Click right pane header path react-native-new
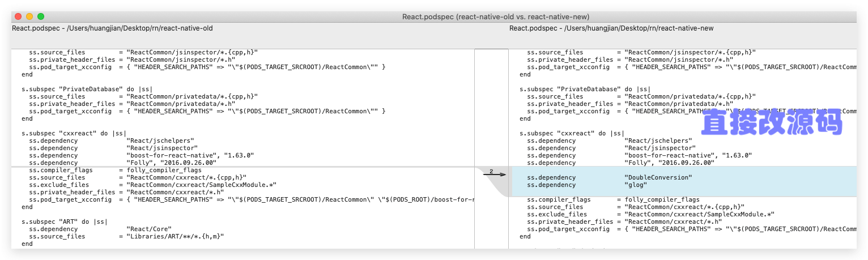Viewport: 868px width, 260px height. (611, 28)
